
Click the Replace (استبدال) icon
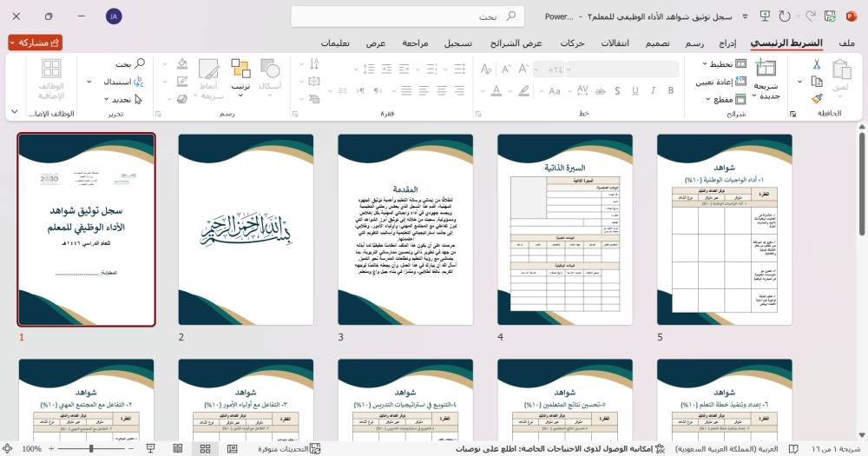pos(138,82)
